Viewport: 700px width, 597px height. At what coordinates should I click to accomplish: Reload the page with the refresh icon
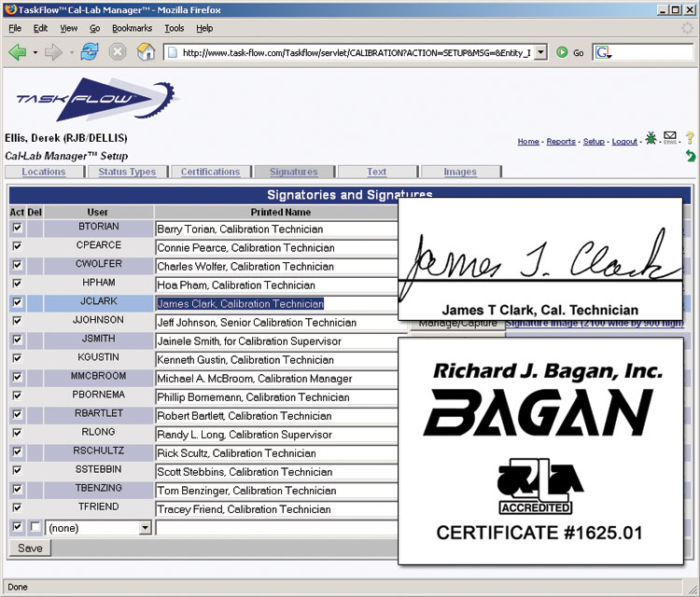(x=90, y=52)
